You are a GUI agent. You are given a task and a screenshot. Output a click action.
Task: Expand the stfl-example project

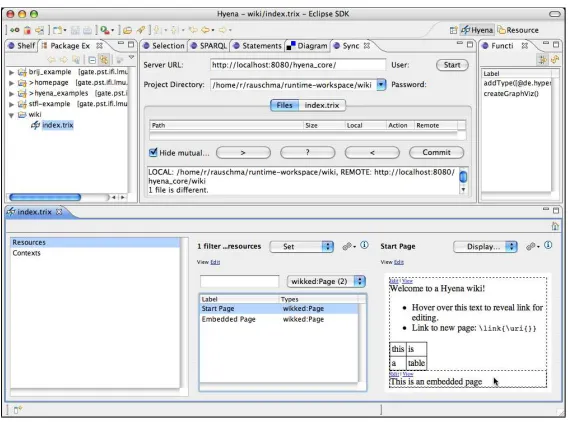click(12, 104)
